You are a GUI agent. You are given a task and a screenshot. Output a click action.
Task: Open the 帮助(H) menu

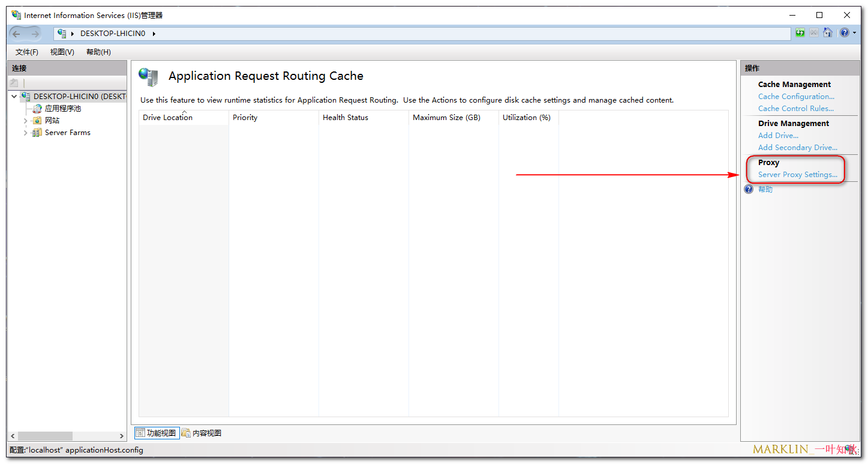pos(98,52)
